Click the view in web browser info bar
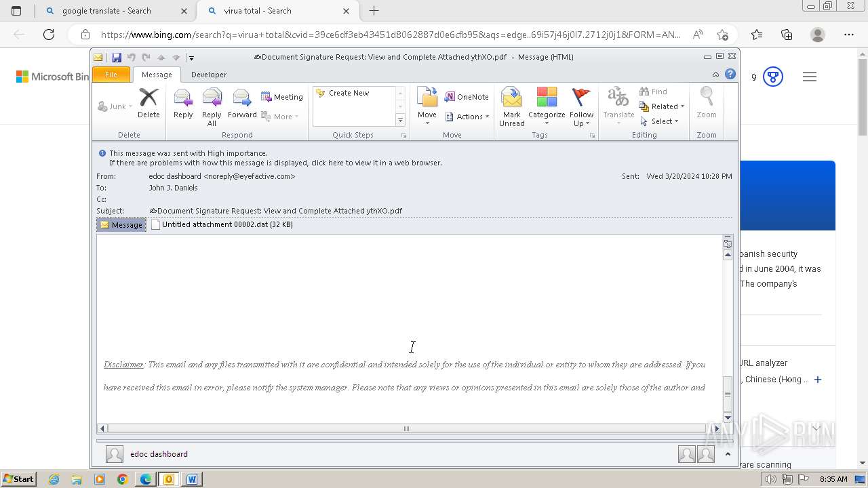The width and height of the screenshot is (868, 488). click(275, 163)
